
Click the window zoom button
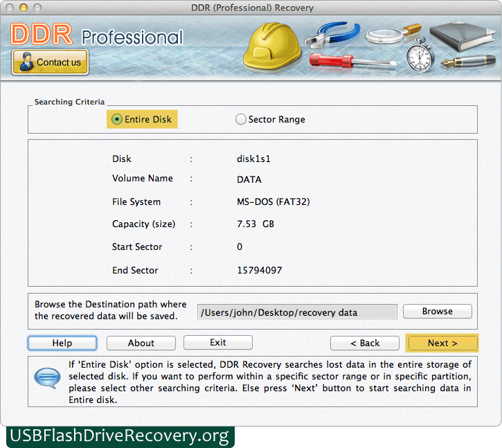click(x=37, y=8)
